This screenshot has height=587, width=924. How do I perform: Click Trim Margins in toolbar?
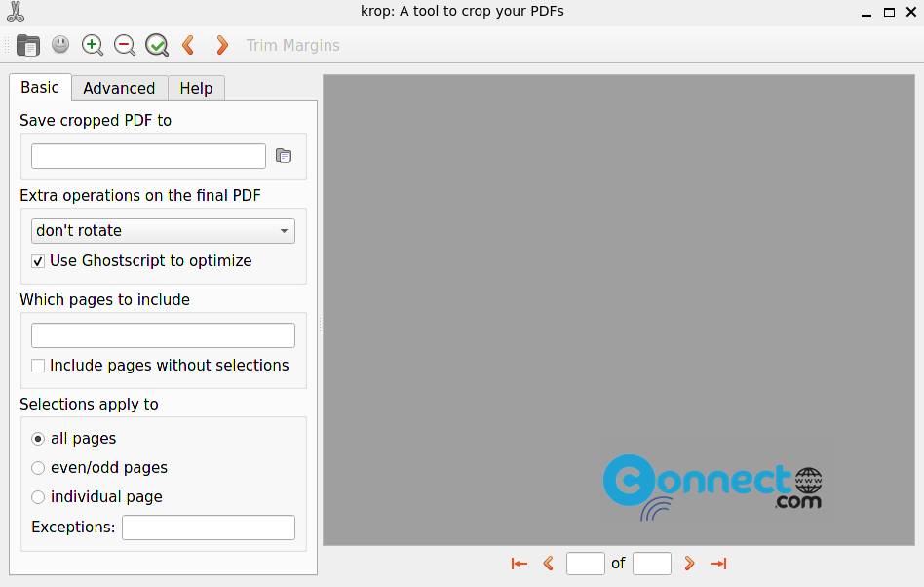coord(292,46)
